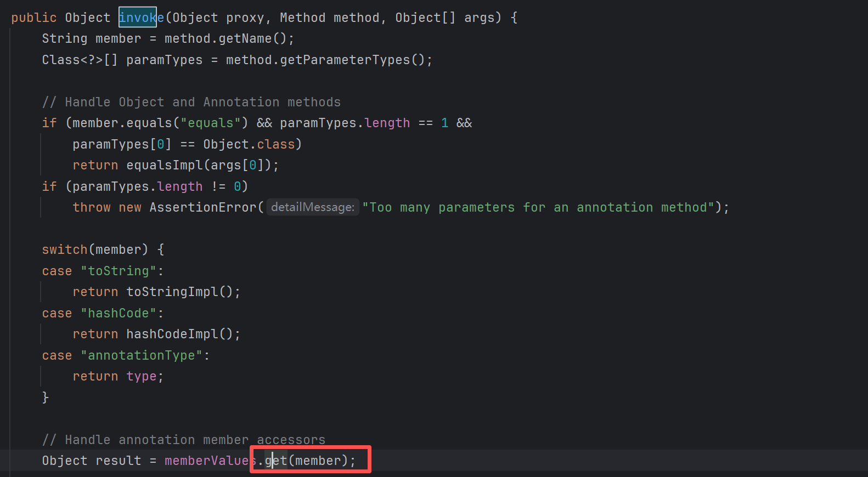Click the public keyword
Viewport: 868px width, 477px height.
(x=34, y=18)
